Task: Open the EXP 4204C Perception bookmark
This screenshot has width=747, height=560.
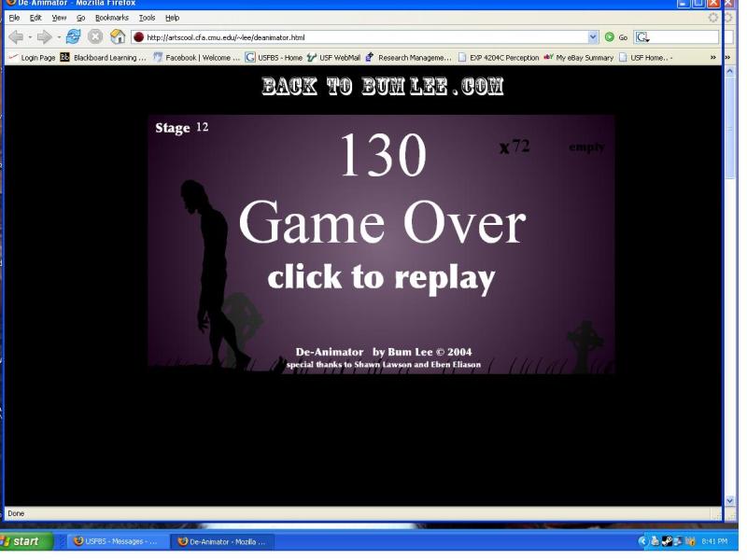Action: (499, 58)
